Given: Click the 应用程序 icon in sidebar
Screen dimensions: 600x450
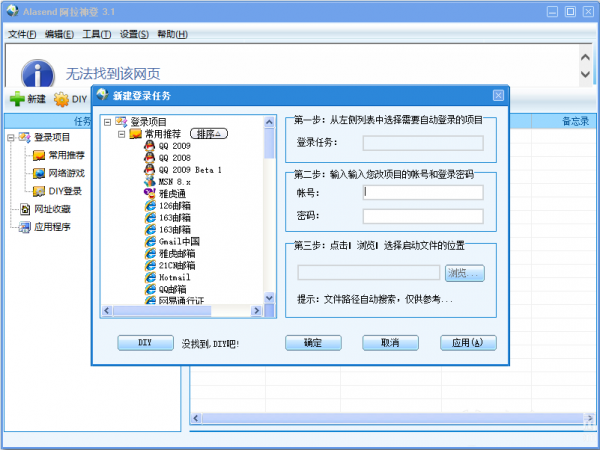Looking at the screenshot, I should point(25,227).
